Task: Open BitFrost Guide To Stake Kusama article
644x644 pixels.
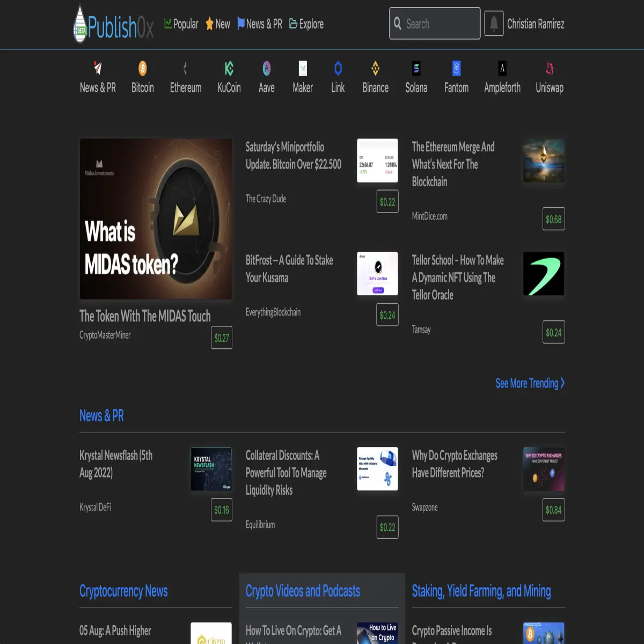Action: click(289, 269)
